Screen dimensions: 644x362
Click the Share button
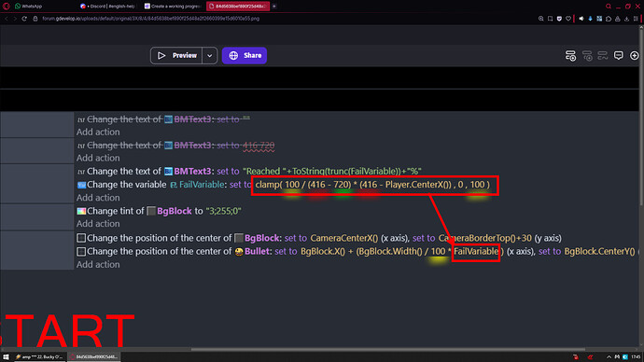pyautogui.click(x=245, y=55)
